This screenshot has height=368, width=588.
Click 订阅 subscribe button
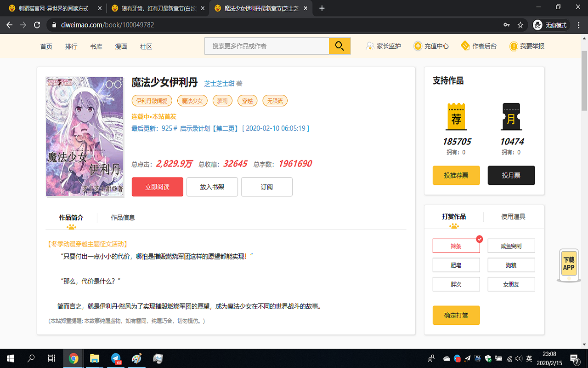point(267,187)
